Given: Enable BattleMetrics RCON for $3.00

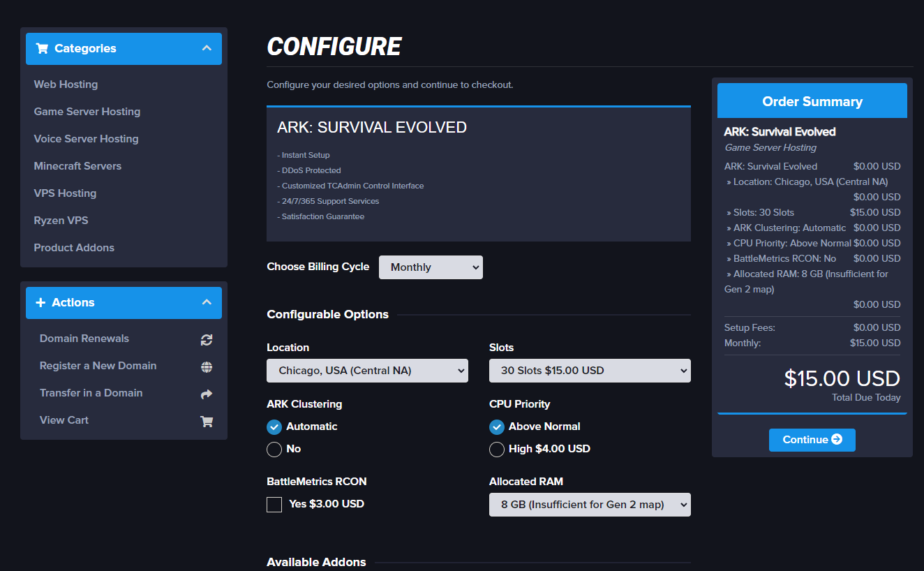Looking at the screenshot, I should tap(274, 504).
